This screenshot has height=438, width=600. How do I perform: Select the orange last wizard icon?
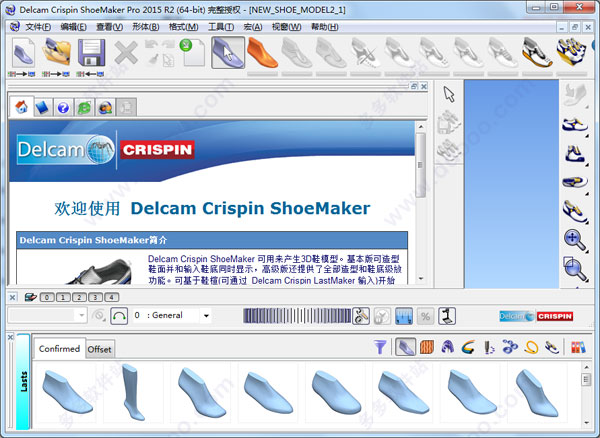tap(262, 53)
